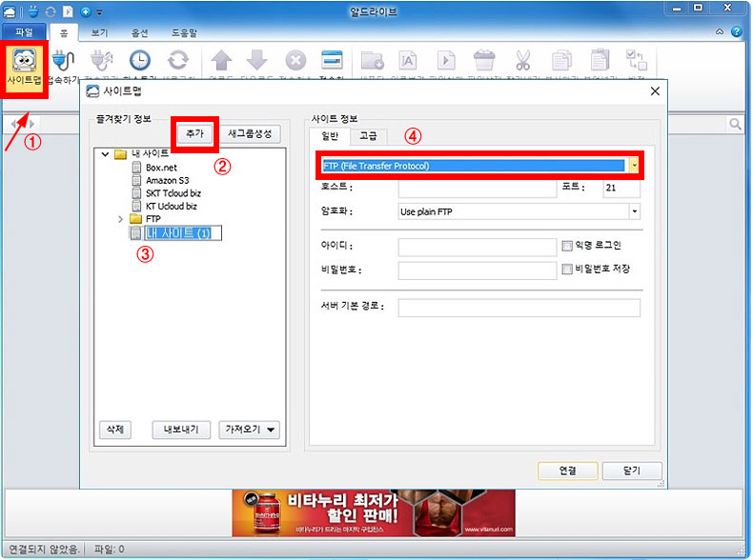This screenshot has height=560, width=753.
Task: Click the refresh arrows icon
Action: click(178, 60)
